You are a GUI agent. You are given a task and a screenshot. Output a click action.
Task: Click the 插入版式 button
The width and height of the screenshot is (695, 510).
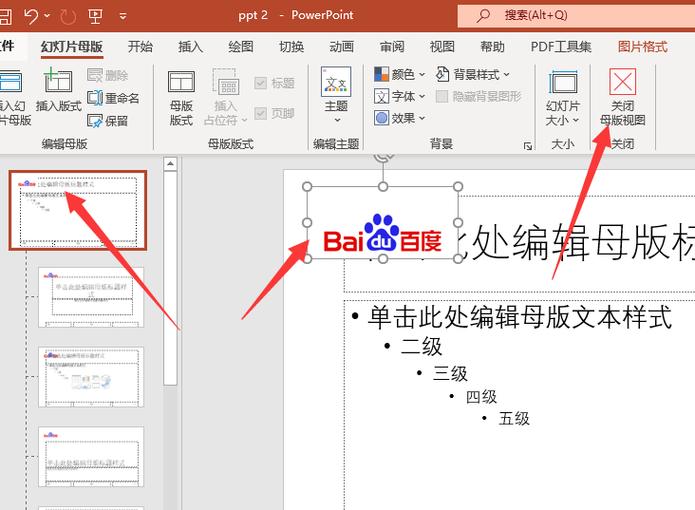coord(59,90)
